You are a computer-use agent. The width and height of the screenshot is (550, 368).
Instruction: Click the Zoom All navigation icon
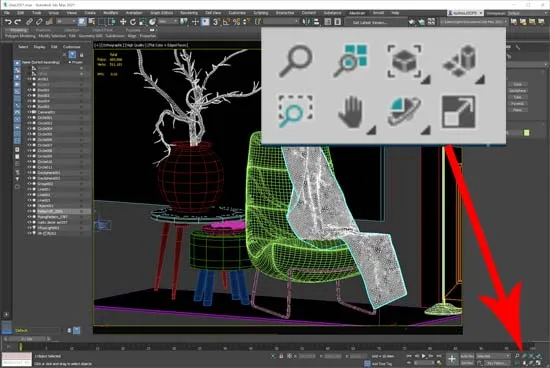tap(350, 60)
